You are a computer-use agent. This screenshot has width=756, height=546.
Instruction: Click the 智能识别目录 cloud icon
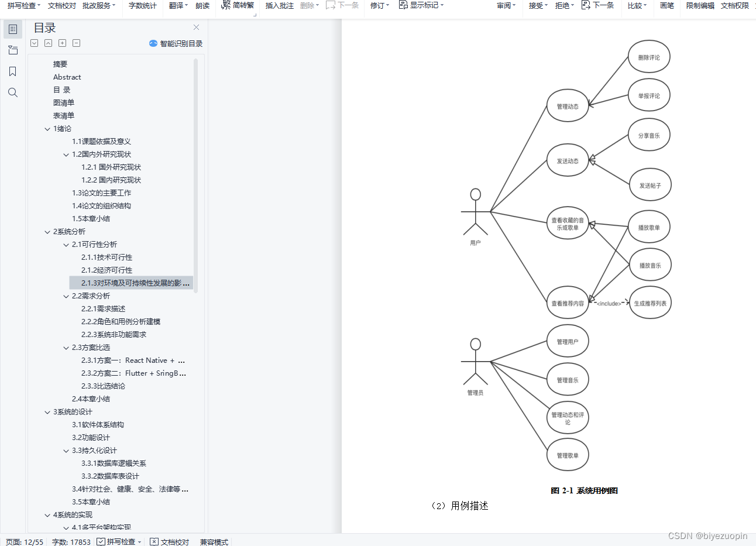153,43
